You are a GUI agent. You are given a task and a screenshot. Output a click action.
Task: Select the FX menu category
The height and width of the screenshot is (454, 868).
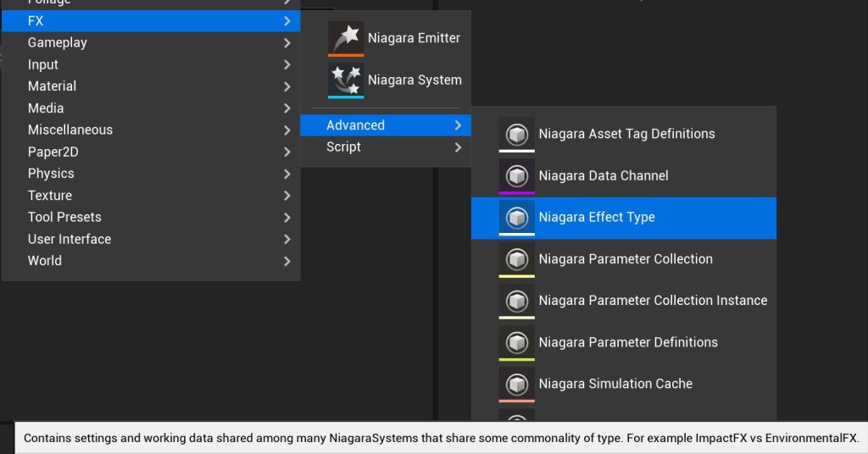point(151,21)
